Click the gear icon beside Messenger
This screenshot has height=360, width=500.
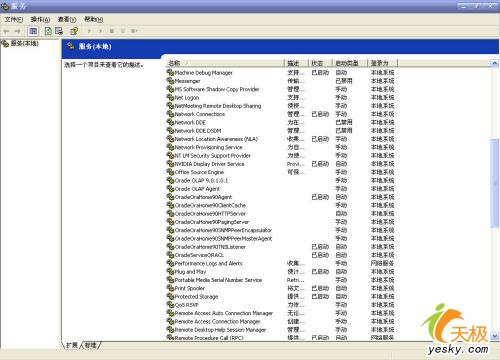[170, 81]
